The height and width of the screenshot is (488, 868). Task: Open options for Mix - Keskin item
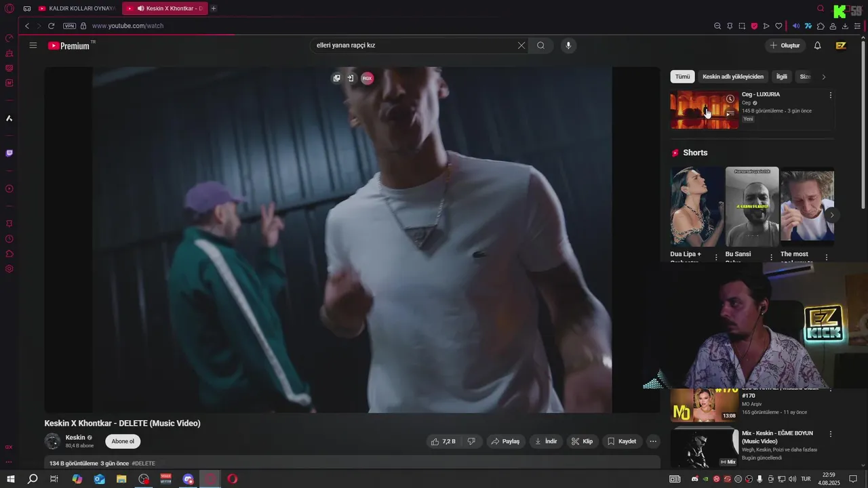pos(831,434)
